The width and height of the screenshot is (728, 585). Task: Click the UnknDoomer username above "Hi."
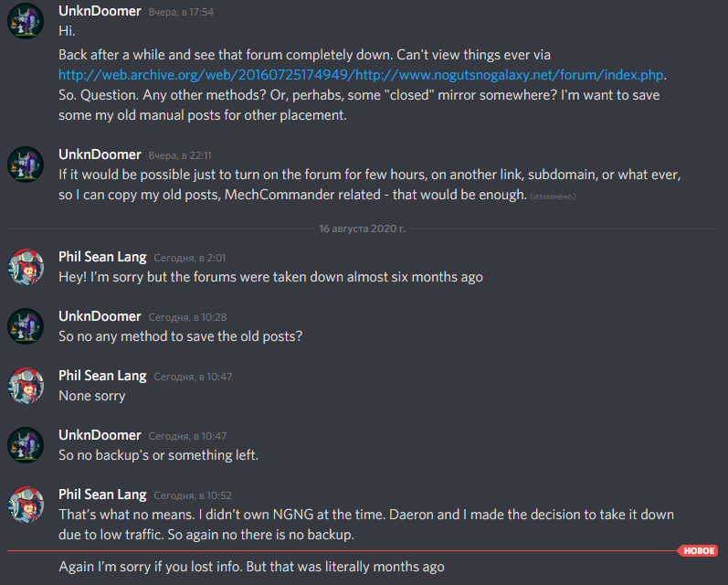100,12
